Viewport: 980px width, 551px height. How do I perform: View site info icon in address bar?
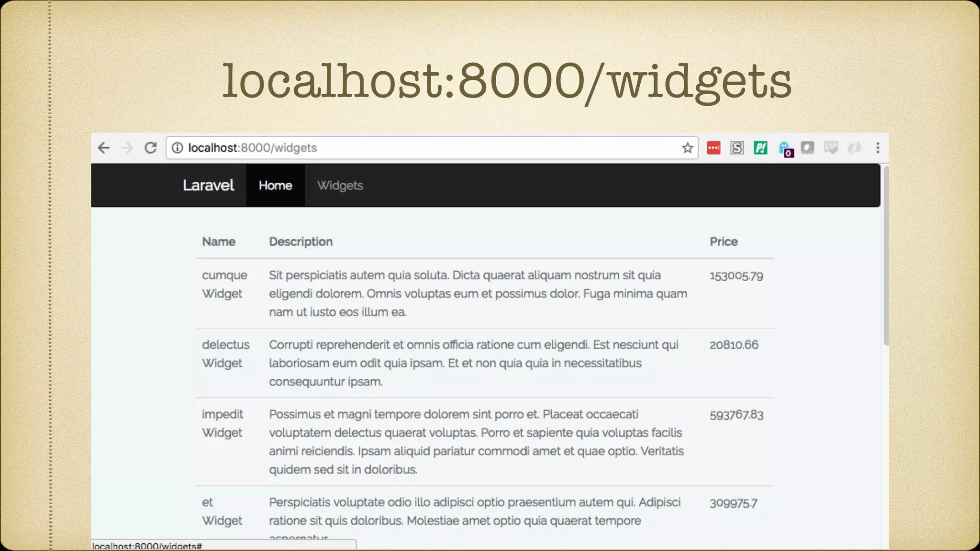coord(178,148)
